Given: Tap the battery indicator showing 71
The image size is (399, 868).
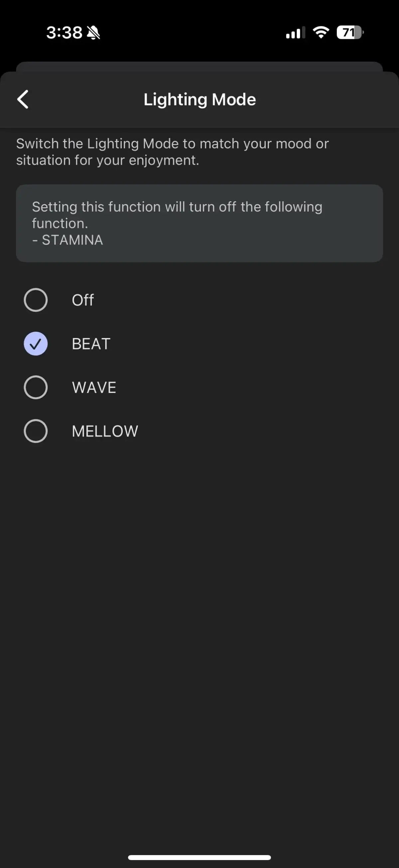Looking at the screenshot, I should (x=350, y=32).
